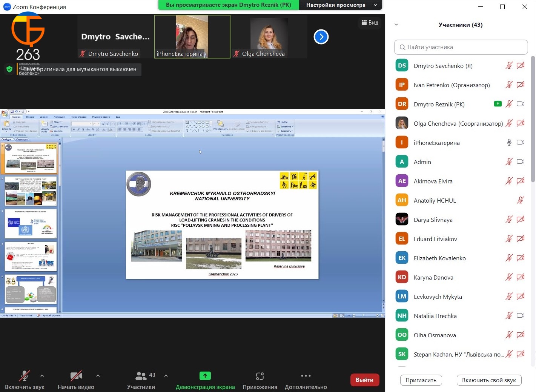
Task: Click muted mic icon for Anatoliy HCHUL
Action: [x=520, y=200]
